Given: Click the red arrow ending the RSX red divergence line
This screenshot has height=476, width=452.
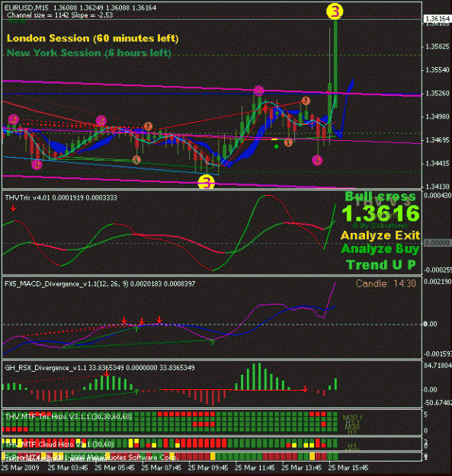Looking at the screenshot, I should (306, 389).
